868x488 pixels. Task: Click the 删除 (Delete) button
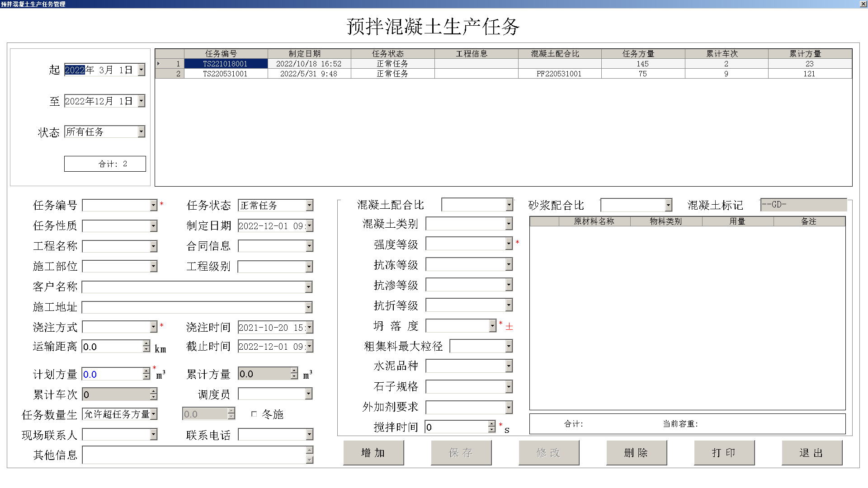pyautogui.click(x=636, y=453)
